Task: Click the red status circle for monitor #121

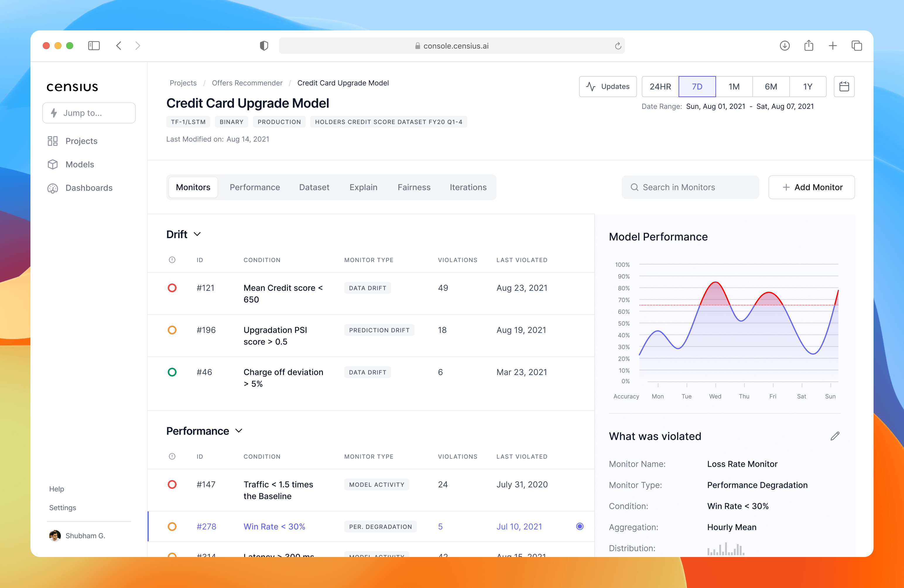Action: point(172,288)
